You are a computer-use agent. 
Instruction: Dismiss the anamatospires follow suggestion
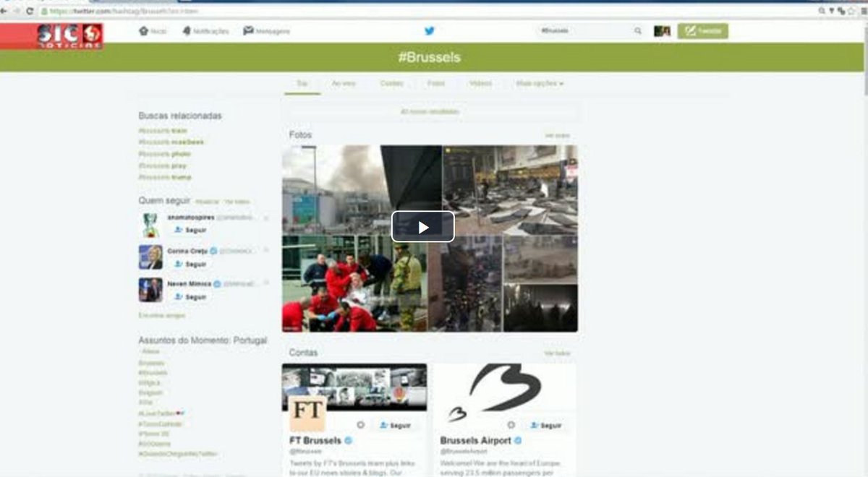point(265,218)
